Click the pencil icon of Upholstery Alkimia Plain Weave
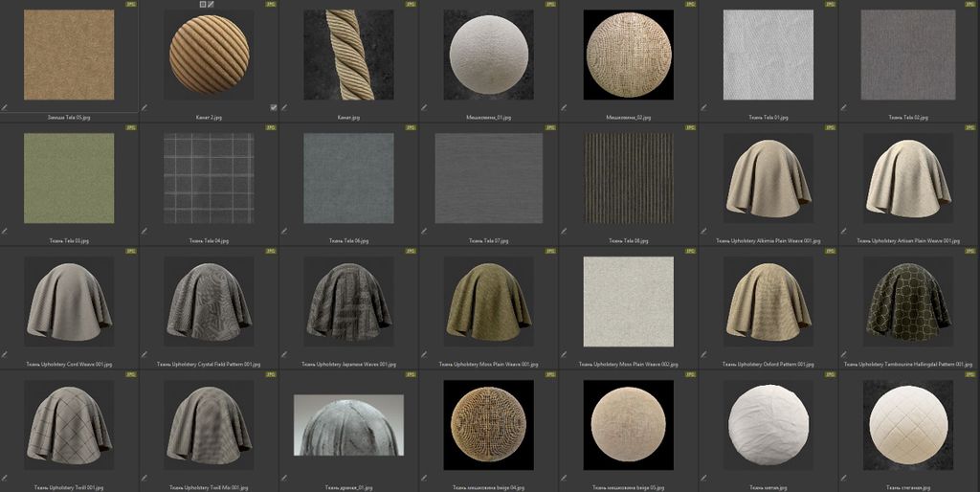 (703, 231)
